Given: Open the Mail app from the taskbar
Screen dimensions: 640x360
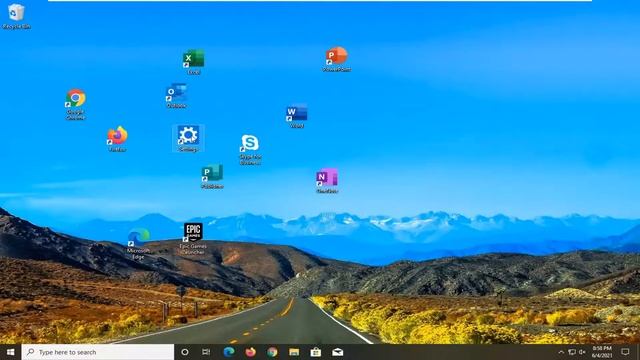Looking at the screenshot, I should click(338, 352).
